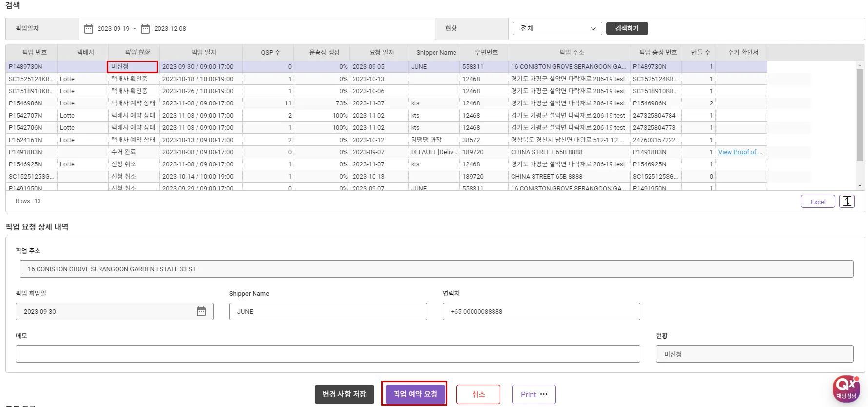Sort by 우편번호 column header
The image size is (868, 407).
484,52
